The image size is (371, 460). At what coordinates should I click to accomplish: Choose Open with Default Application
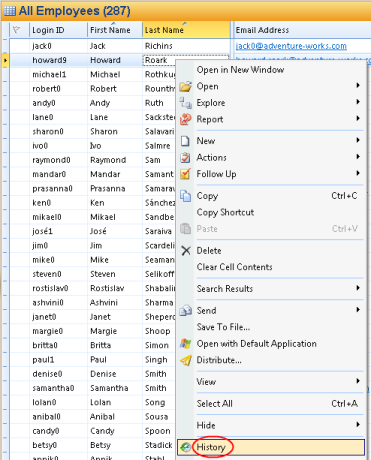click(x=271, y=344)
